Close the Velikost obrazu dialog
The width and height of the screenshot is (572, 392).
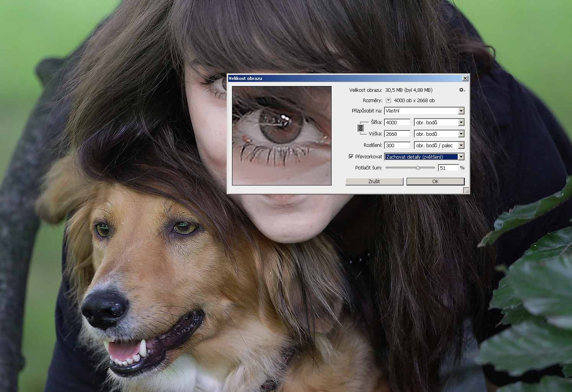coord(465,78)
